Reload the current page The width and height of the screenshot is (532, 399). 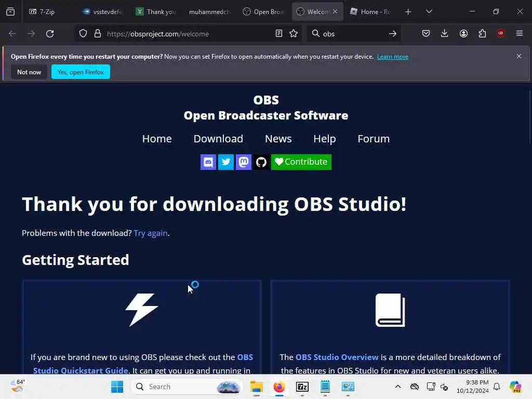(50, 34)
